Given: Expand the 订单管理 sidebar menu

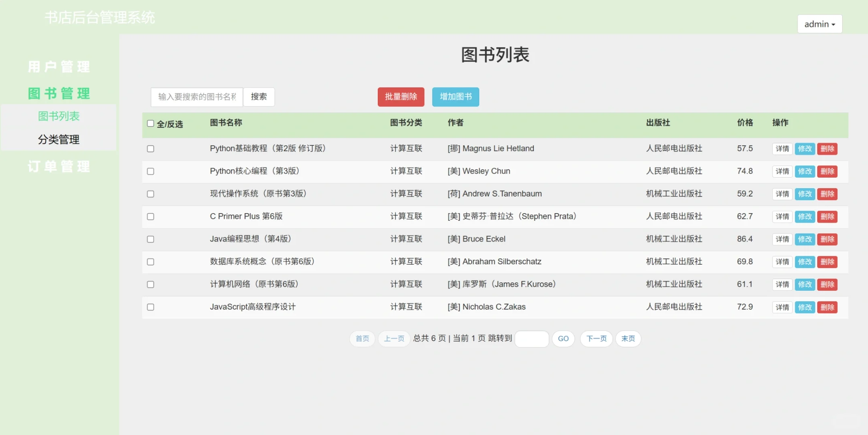Looking at the screenshot, I should point(58,166).
